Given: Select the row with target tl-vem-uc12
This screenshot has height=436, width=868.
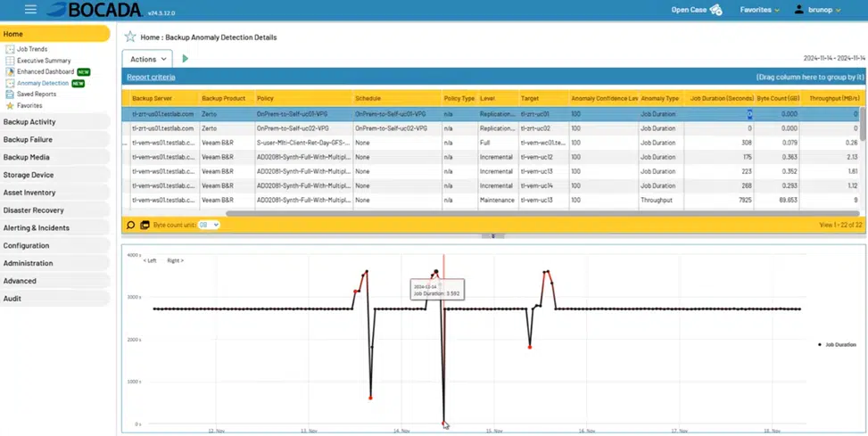Looking at the screenshot, I should coord(492,157).
